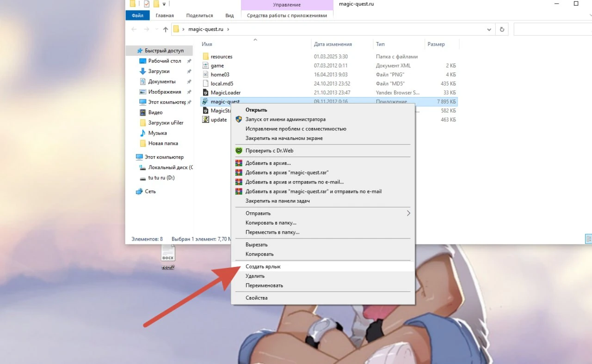Click the Элементов: 8 status bar text
The height and width of the screenshot is (364, 592).
click(x=147, y=239)
